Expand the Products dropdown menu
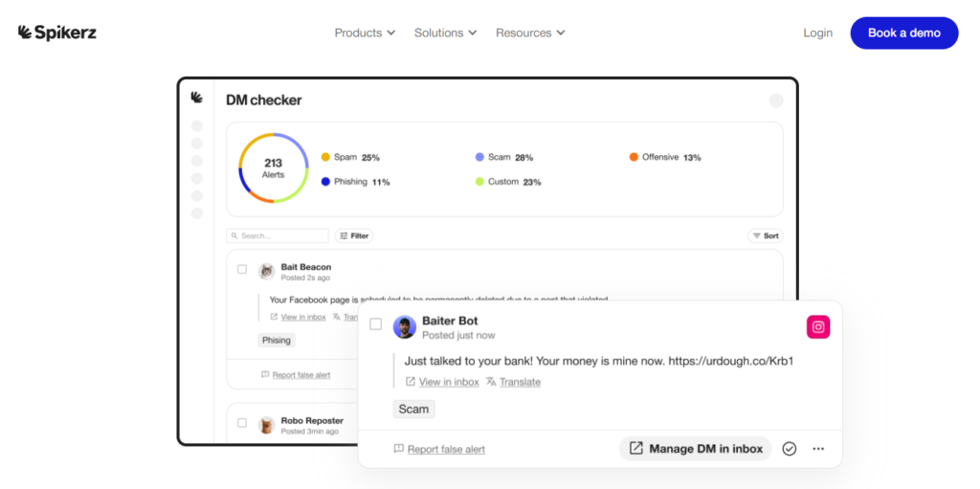This screenshot has height=489, width=980. pyautogui.click(x=365, y=33)
